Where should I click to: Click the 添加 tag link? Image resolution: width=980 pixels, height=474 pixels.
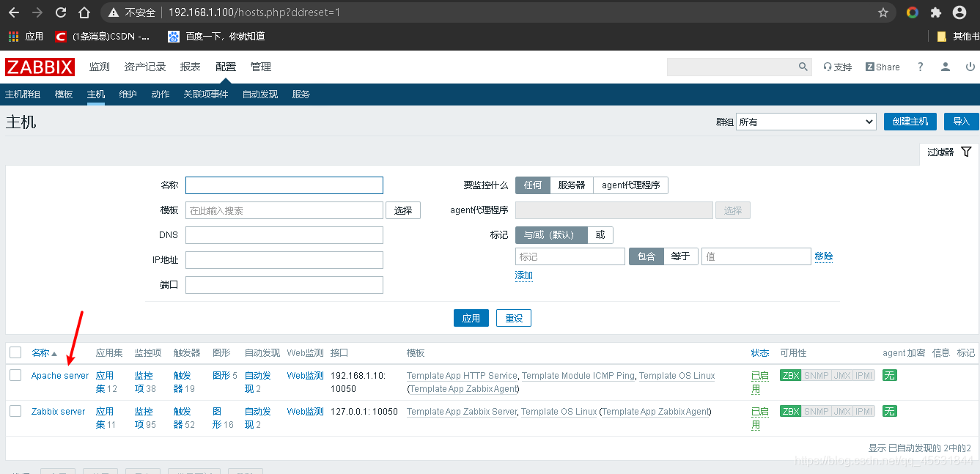524,276
